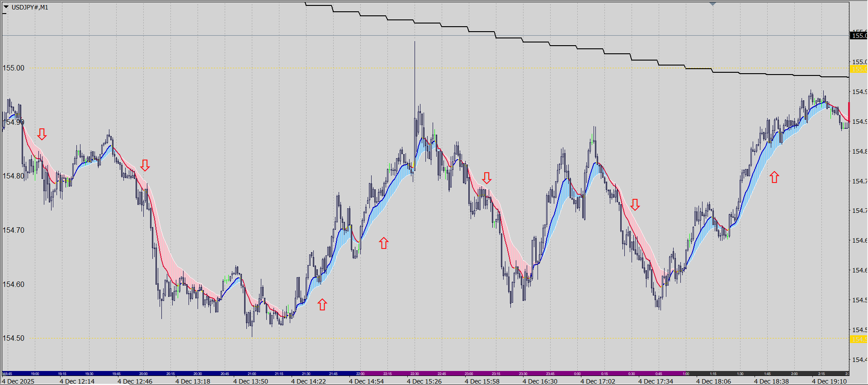Click the gray chart shift triangle marker
The height and width of the screenshot is (385, 868).
click(713, 4)
